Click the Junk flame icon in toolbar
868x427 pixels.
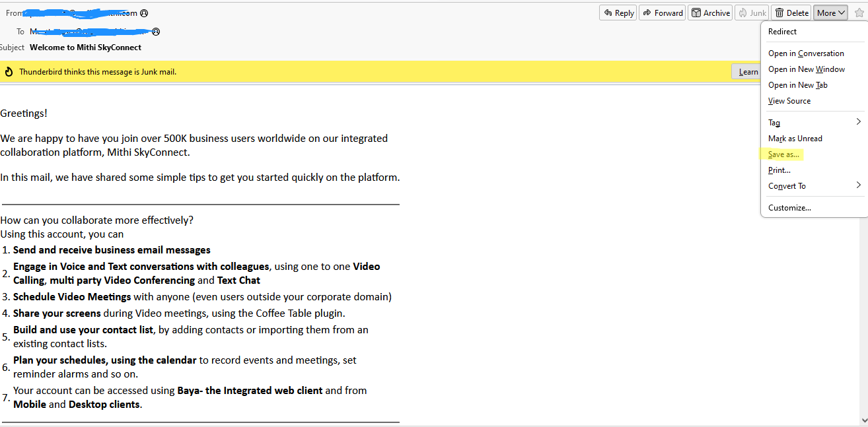tap(742, 13)
